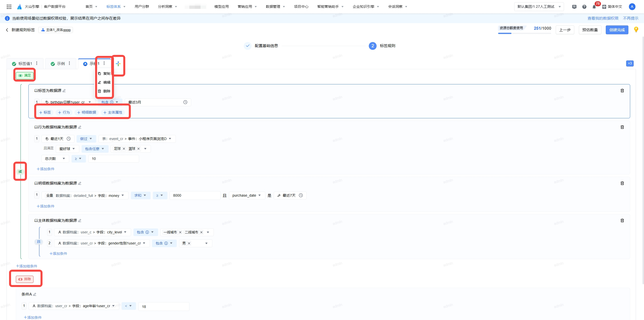Click the +添加组条件 link
The height and width of the screenshot is (320, 644).
(27, 266)
